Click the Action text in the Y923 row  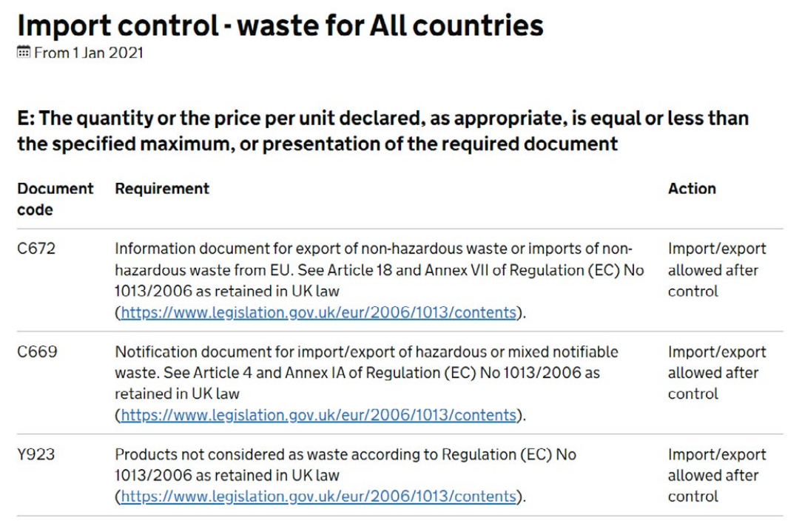[717, 475]
